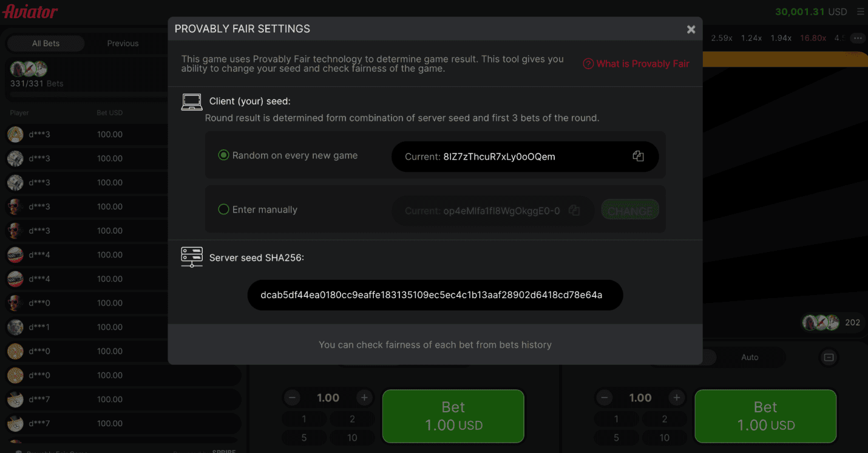Copy the manually entered seed value
The height and width of the screenshot is (453, 868).
coord(574,210)
